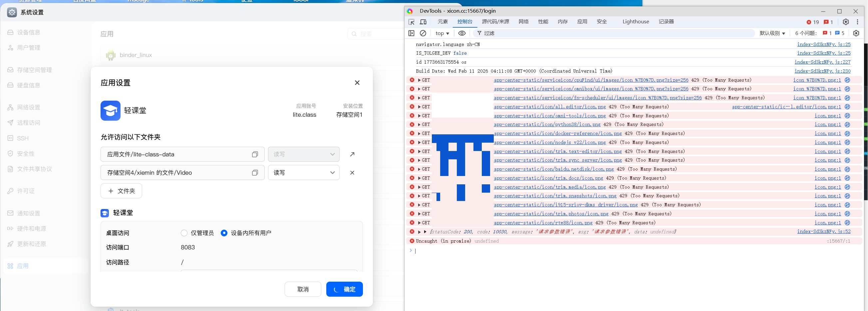868x311 pixels.
Task: Click the 轻课堂 app logo icon
Action: tap(111, 111)
